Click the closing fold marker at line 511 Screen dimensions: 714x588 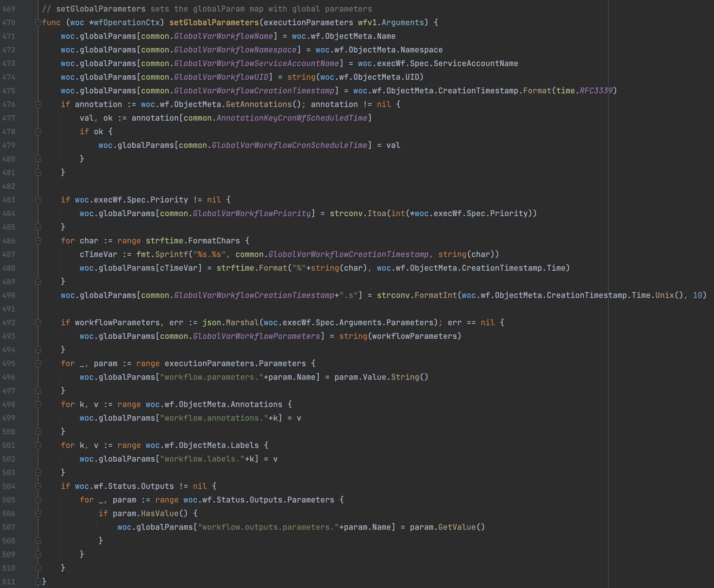tap(38, 581)
